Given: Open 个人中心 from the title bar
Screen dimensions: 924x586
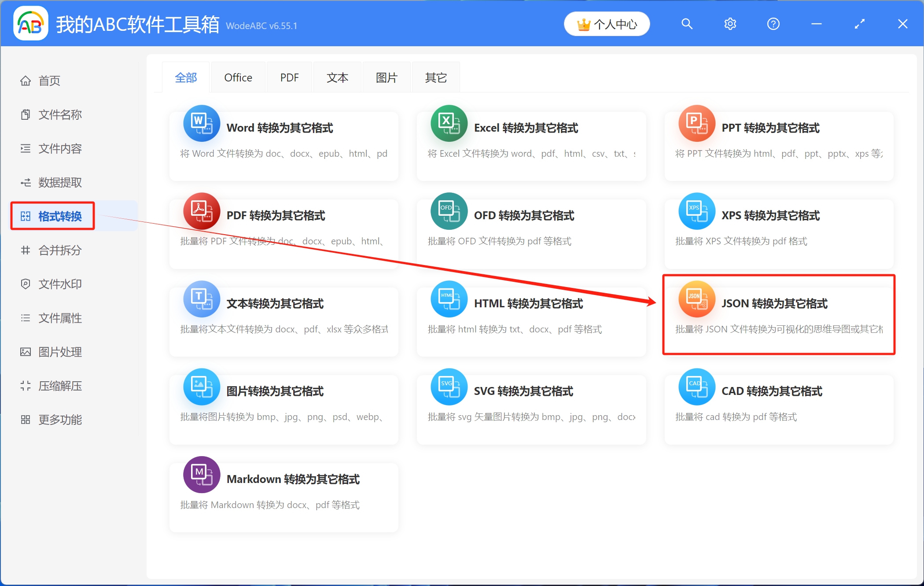Looking at the screenshot, I should pos(607,24).
